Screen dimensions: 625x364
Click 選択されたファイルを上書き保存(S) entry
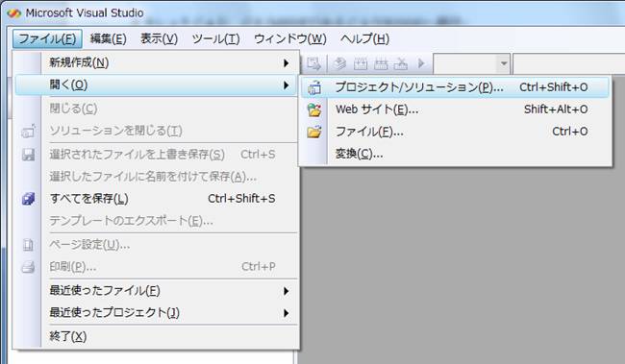[x=156, y=154]
